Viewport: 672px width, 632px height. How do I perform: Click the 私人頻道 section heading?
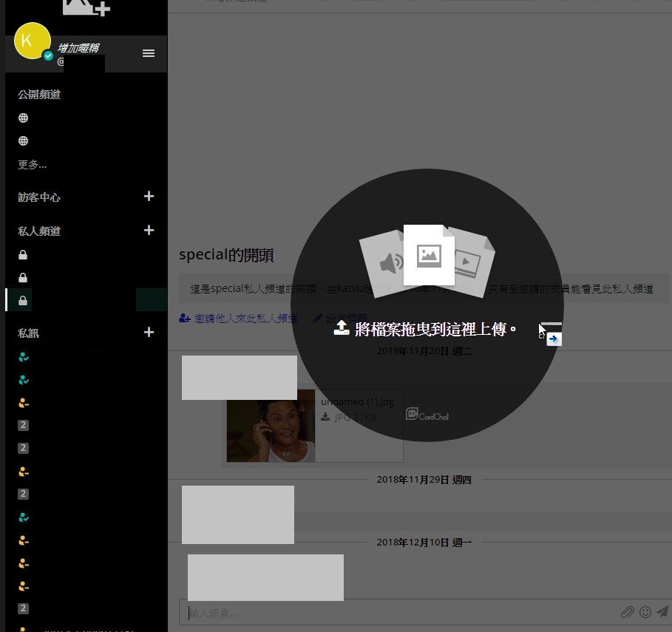pos(39,231)
